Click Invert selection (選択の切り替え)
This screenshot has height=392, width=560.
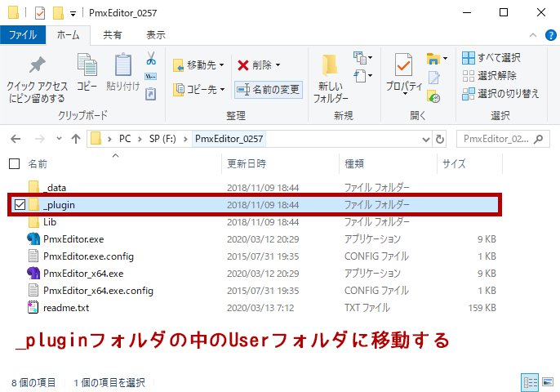point(500,94)
